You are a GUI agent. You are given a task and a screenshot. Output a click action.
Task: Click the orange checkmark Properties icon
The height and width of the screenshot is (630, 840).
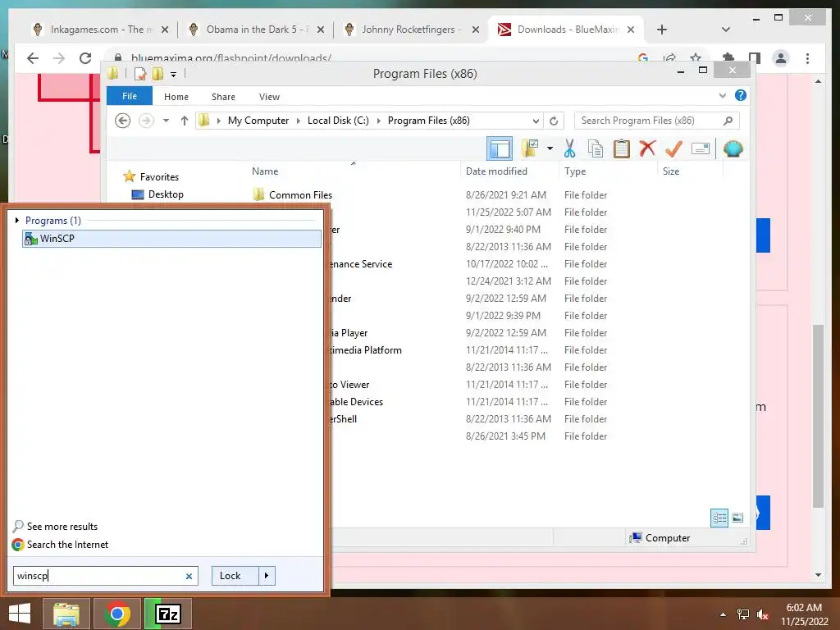pyautogui.click(x=673, y=148)
